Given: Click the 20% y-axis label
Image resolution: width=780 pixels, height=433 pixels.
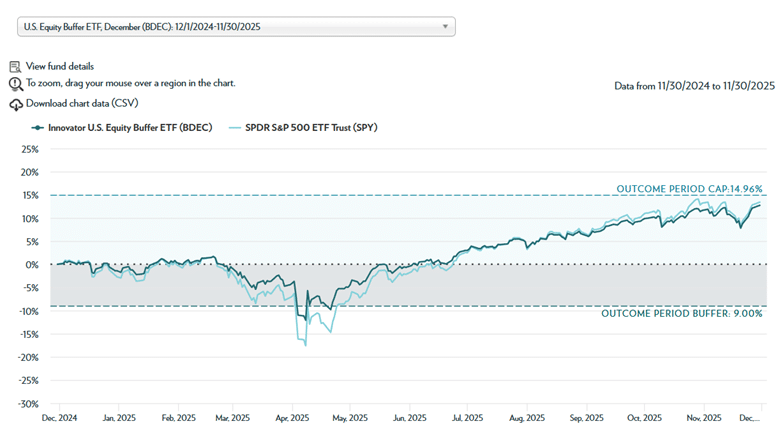Looking at the screenshot, I should (x=30, y=172).
